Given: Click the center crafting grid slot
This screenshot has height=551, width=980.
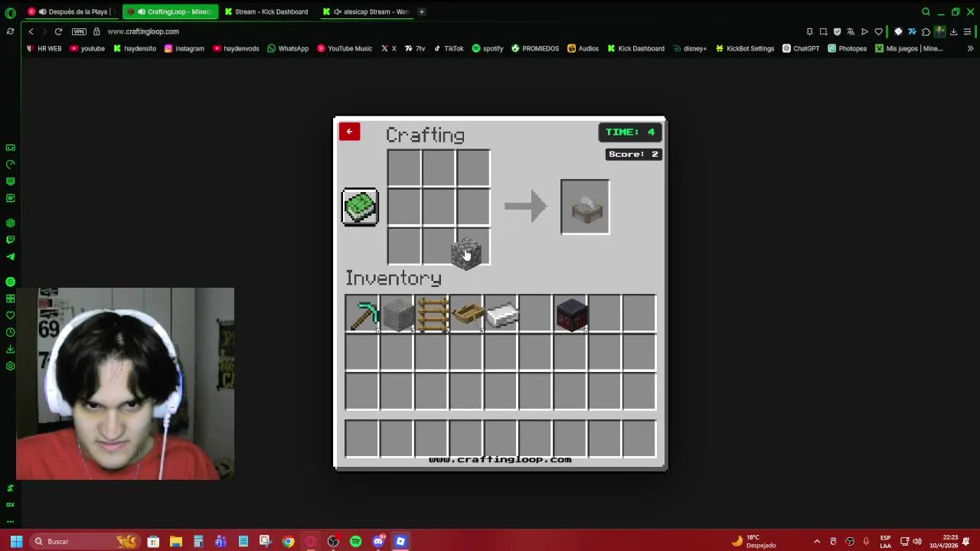Looking at the screenshot, I should (x=439, y=207).
